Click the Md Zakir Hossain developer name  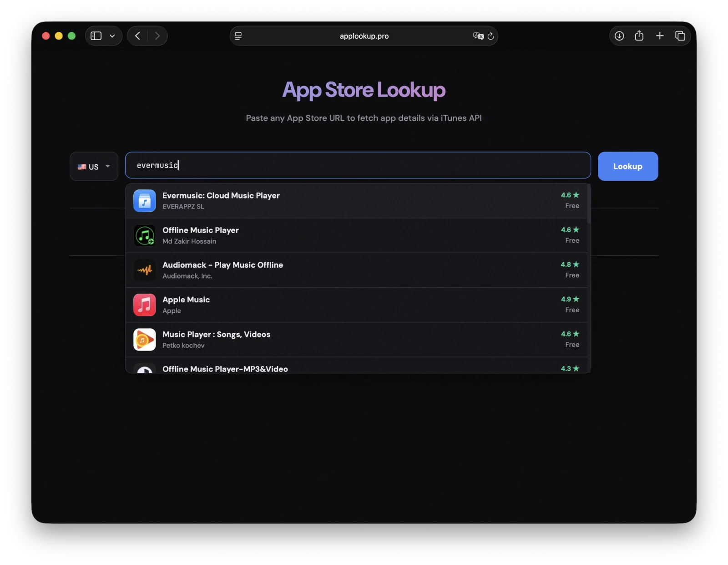click(x=189, y=241)
